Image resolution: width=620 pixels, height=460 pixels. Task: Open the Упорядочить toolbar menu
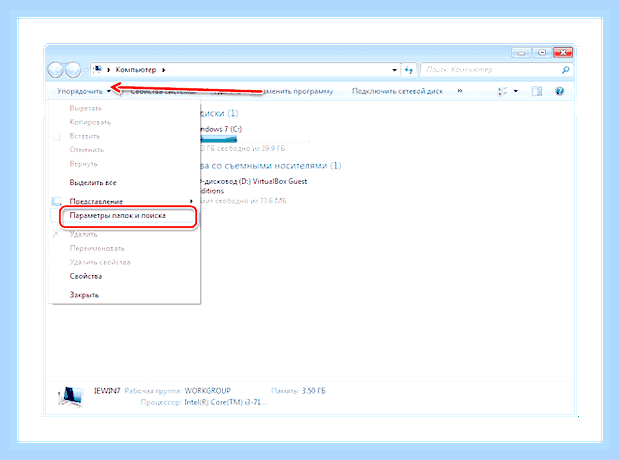(x=84, y=91)
